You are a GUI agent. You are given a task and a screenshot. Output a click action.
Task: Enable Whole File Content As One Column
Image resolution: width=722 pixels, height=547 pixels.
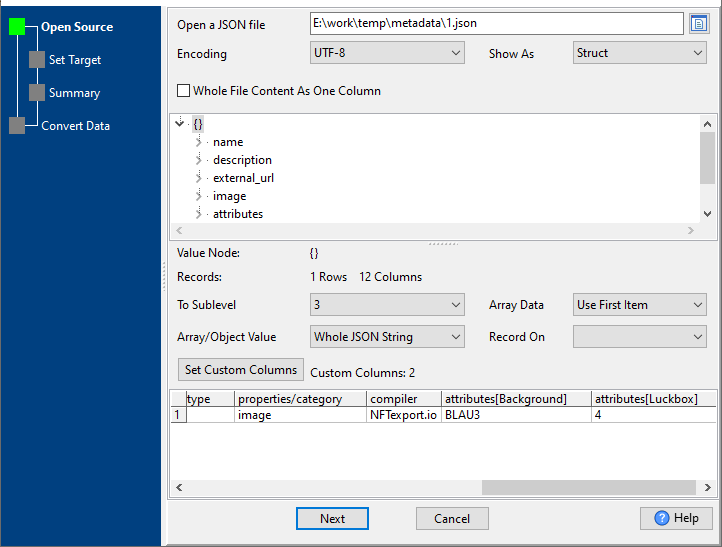183,91
